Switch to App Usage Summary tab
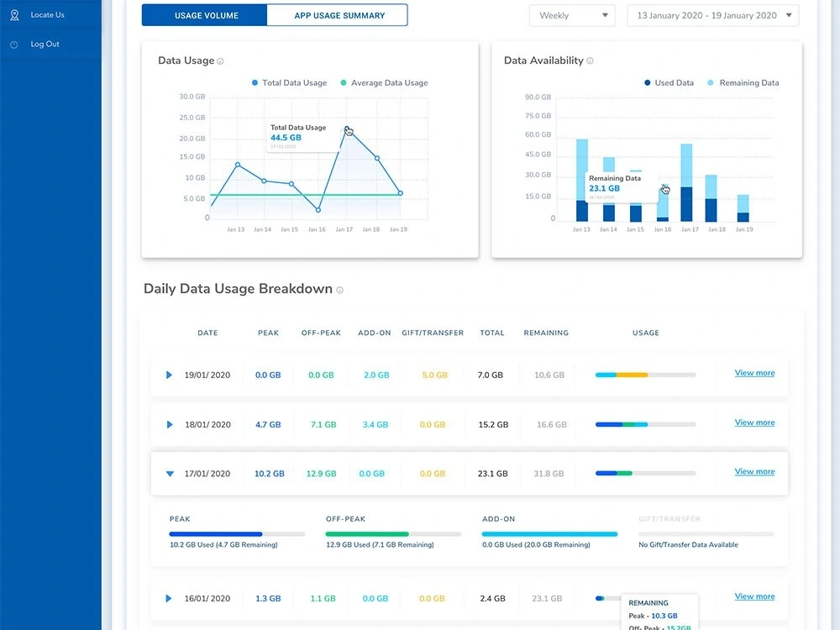Image resolution: width=840 pixels, height=630 pixels. click(338, 15)
